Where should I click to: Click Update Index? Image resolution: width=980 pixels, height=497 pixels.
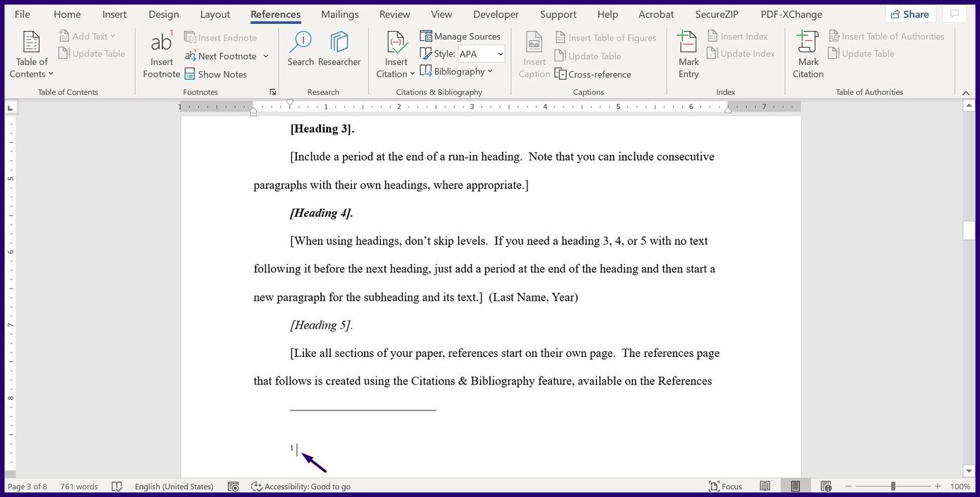tap(741, 54)
